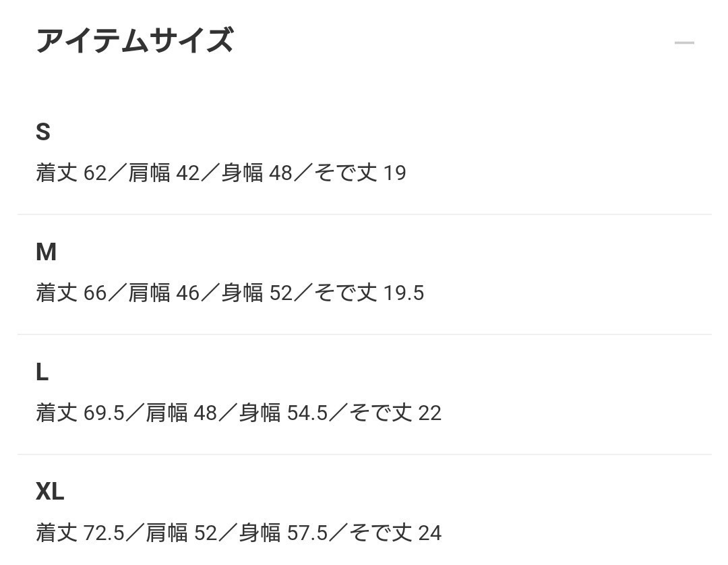Click 着丈 62 in the S row
Viewport: 728px width, 565px height.
coord(71,173)
